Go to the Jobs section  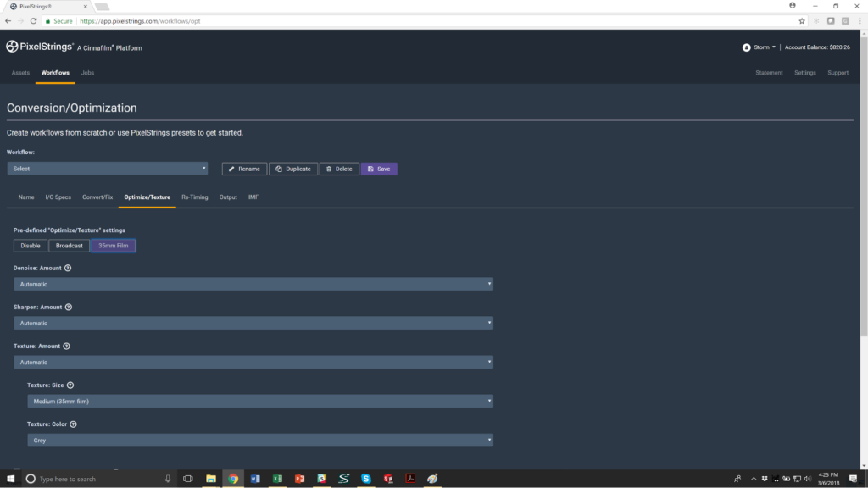[x=87, y=73]
